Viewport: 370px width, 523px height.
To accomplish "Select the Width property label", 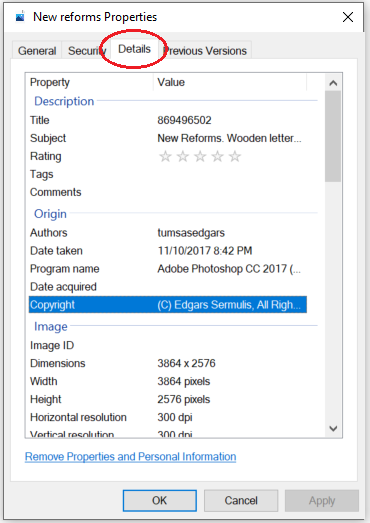I will pyautogui.click(x=44, y=381).
